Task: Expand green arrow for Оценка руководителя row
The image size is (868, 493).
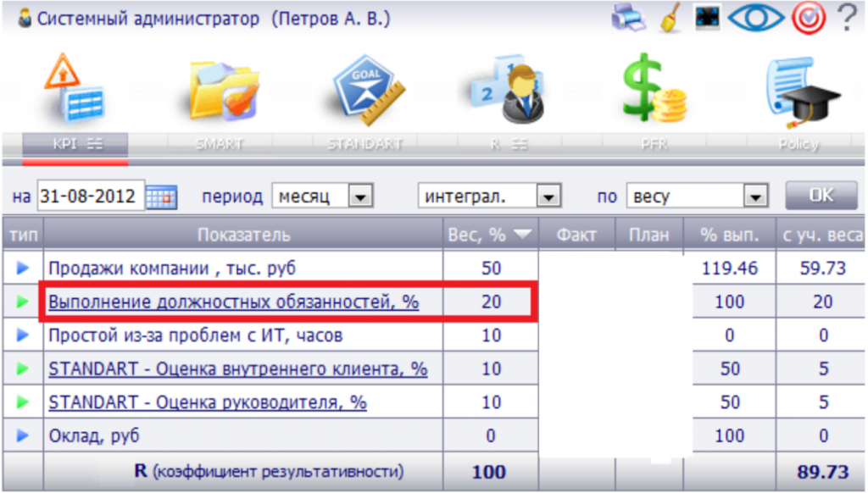Action: pos(22,402)
